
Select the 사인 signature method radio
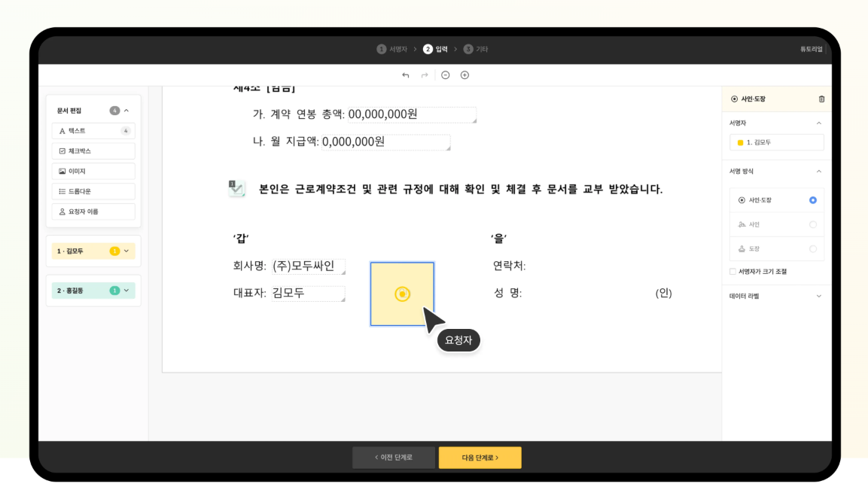click(x=812, y=224)
